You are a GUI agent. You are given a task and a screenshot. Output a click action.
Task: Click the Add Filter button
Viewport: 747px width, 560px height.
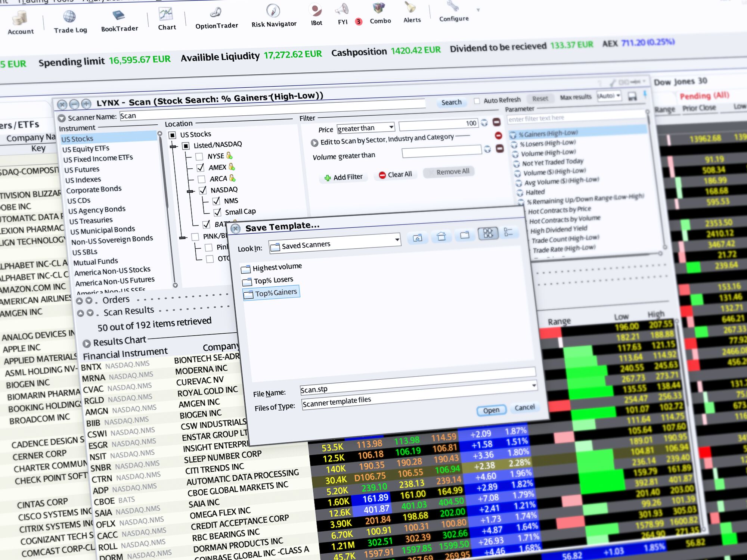click(344, 177)
